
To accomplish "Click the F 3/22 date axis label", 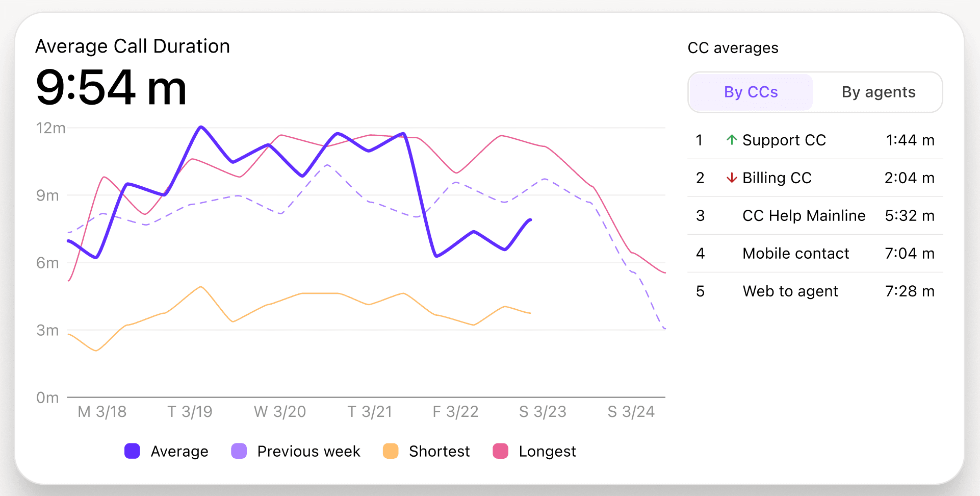I will 455,412.
